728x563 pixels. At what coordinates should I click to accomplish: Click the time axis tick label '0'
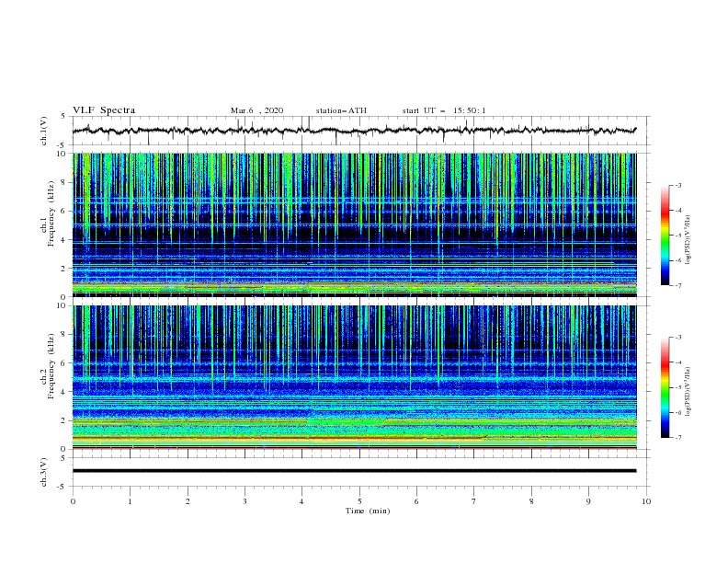[x=73, y=501]
